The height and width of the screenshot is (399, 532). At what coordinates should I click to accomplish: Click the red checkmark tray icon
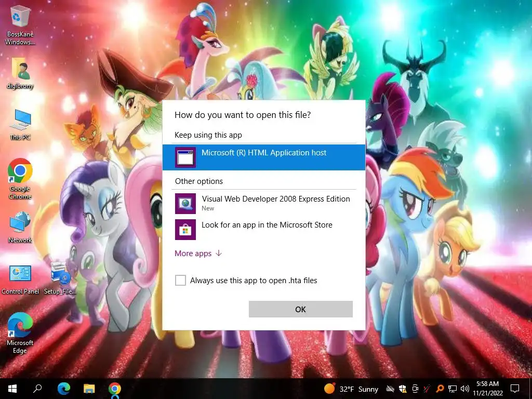pyautogui.click(x=427, y=389)
